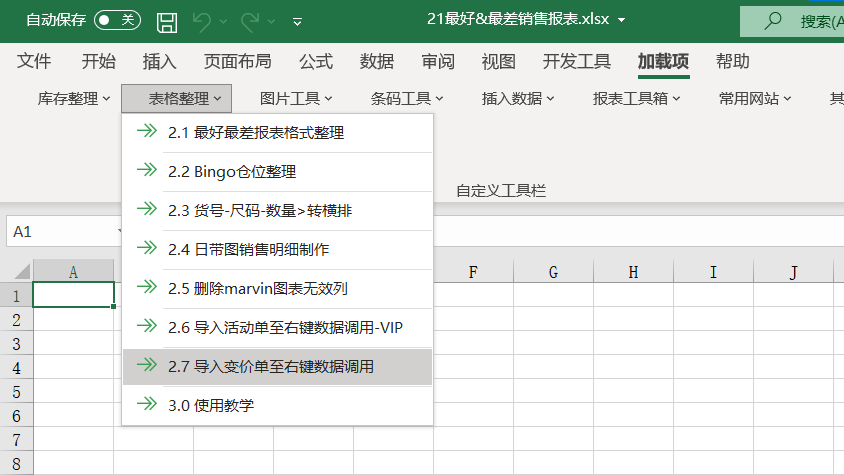This screenshot has width=844, height=475.
Task: Open the Redo history dropdown arrow
Action: [271, 22]
